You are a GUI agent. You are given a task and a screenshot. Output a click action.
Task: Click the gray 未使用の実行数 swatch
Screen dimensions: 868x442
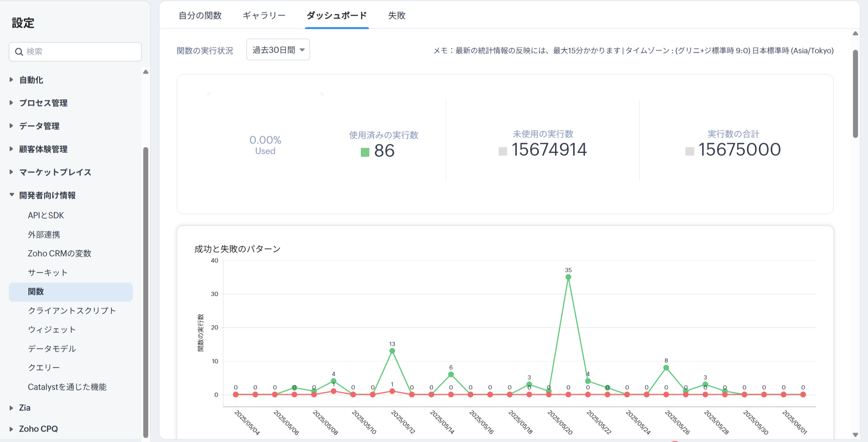[x=503, y=152]
